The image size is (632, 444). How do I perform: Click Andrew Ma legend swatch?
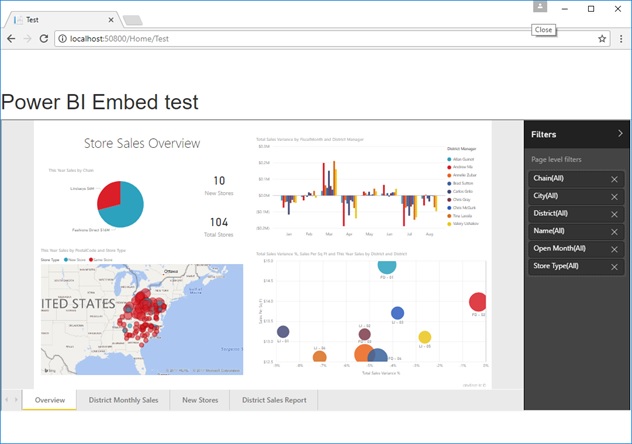pos(449,167)
